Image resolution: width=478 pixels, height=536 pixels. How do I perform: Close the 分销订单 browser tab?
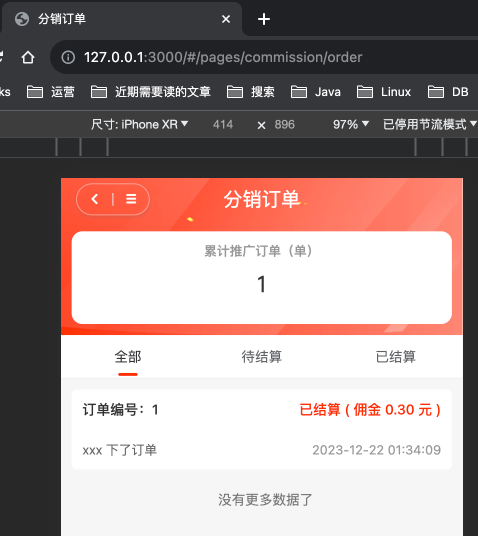(x=226, y=19)
